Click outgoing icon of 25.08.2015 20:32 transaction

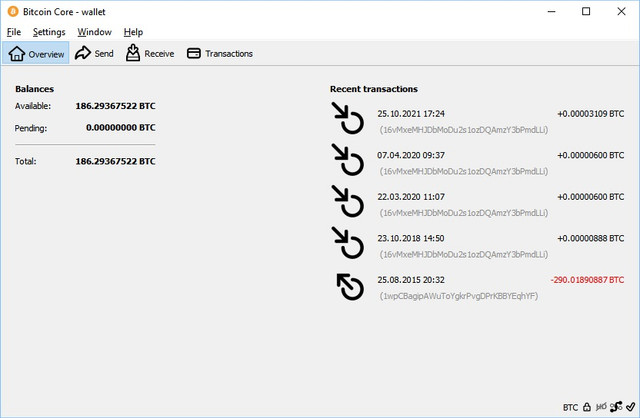350,286
